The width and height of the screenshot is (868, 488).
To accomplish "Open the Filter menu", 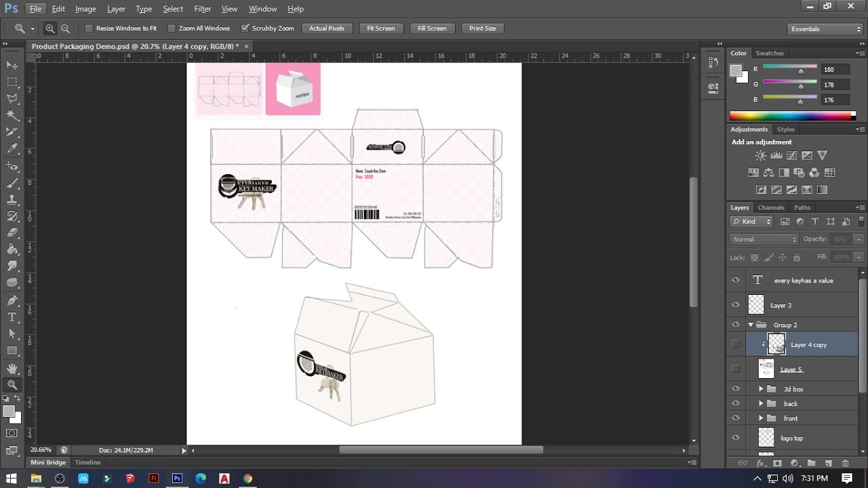I will click(x=203, y=9).
